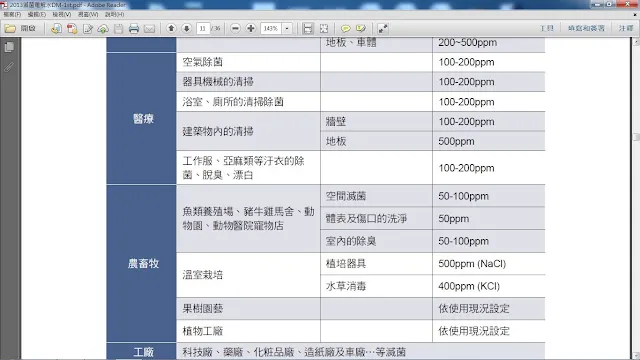This screenshot has height=360, width=640.
Task: Click the 牆壁 cell
Action: [x=376, y=121]
